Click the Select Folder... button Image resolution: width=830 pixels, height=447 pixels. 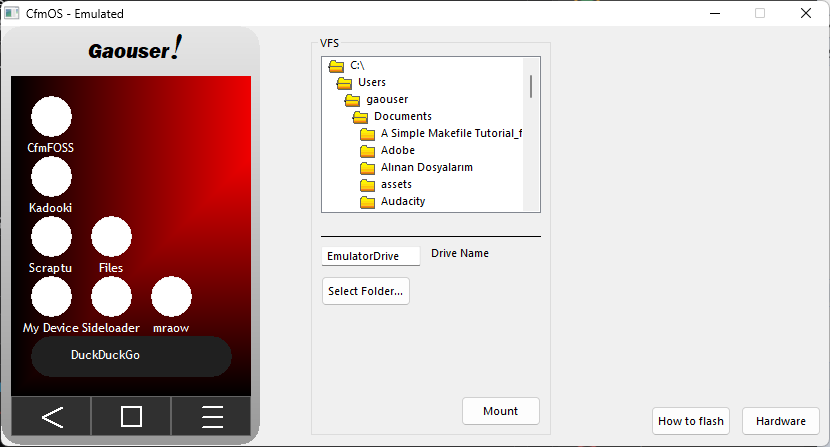366,291
